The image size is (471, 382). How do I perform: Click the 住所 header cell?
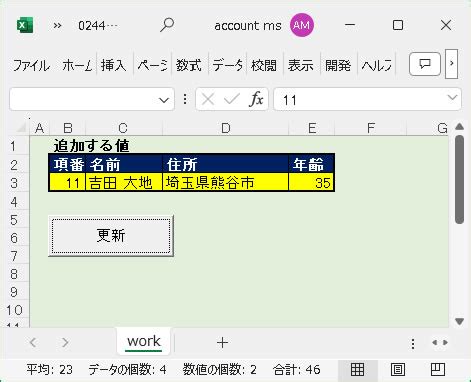click(x=226, y=164)
